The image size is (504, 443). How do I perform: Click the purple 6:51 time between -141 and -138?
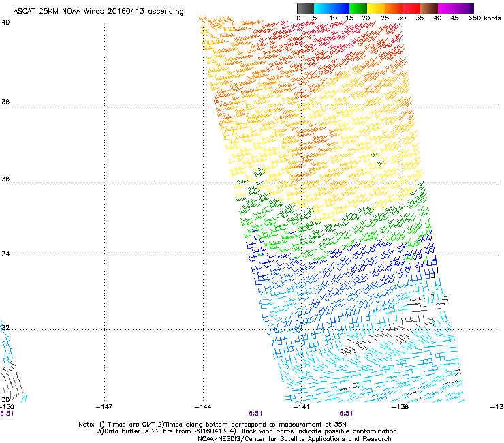(x=346, y=414)
